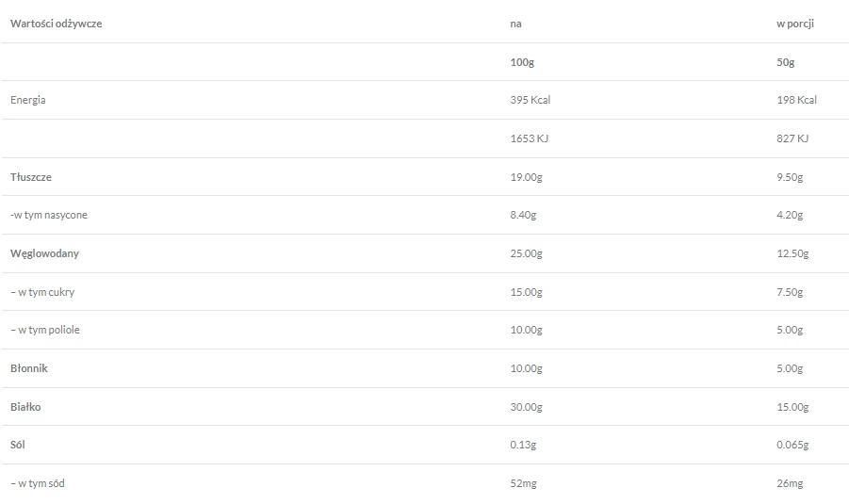Click the "– w tym cukry" row label

tap(42, 292)
